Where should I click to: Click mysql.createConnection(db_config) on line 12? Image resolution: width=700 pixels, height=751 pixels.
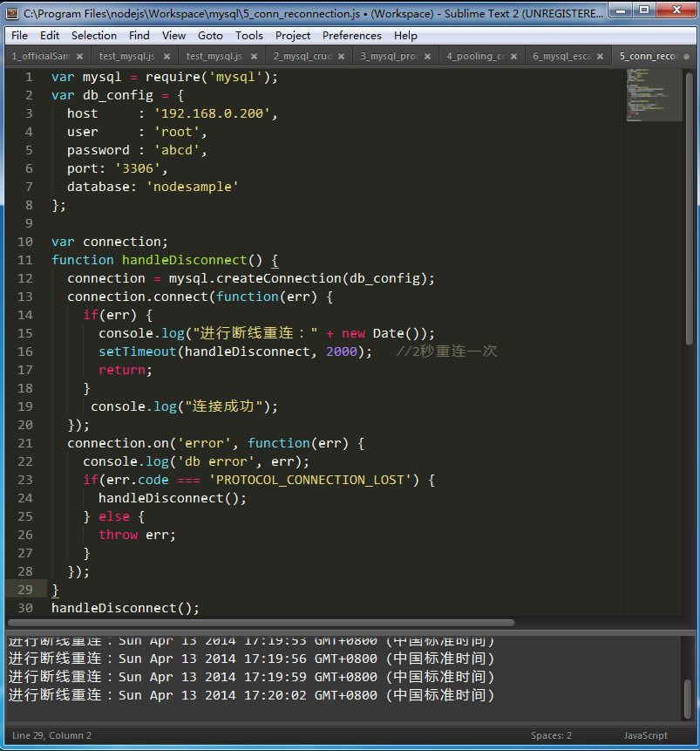297,278
